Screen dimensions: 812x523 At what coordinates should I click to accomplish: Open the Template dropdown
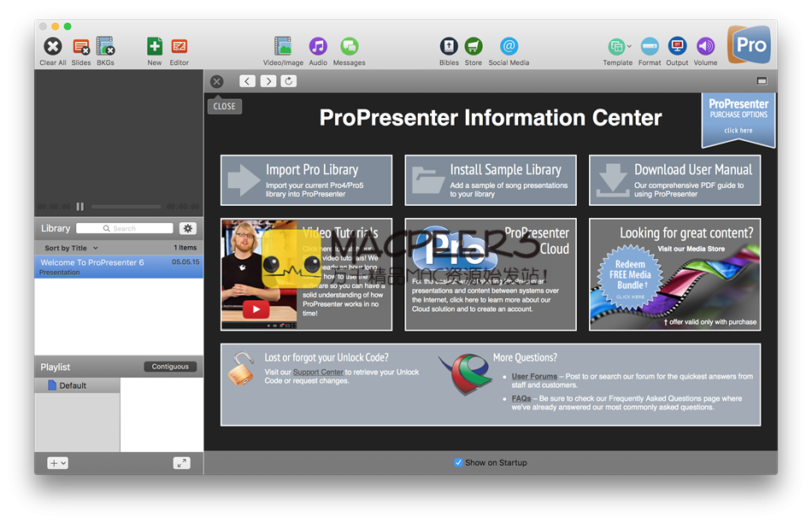(618, 47)
